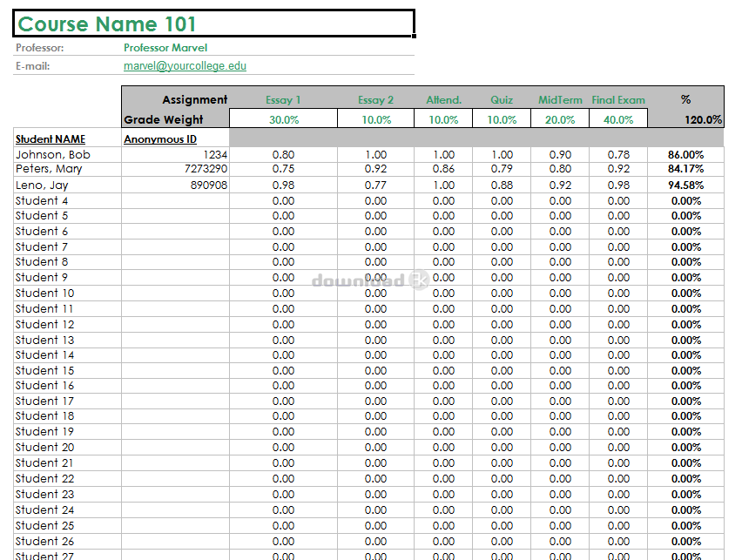Select the Student 14 name cell

click(67, 355)
